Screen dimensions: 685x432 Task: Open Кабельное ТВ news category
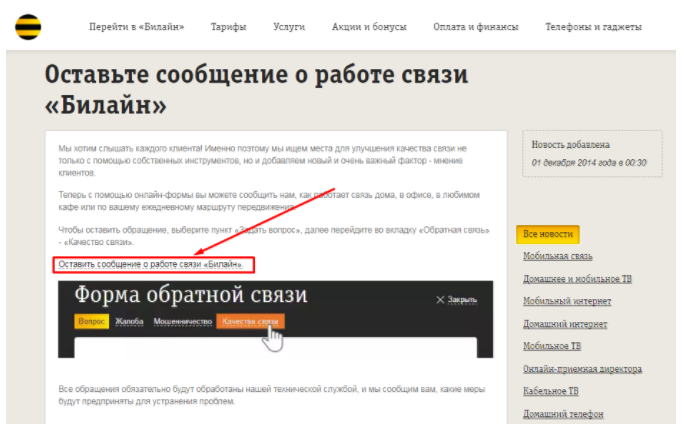(551, 391)
